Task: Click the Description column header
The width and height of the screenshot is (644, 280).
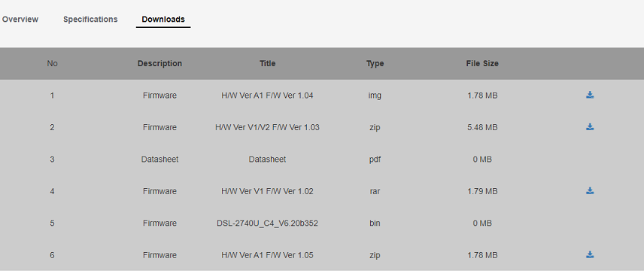Action: click(159, 64)
